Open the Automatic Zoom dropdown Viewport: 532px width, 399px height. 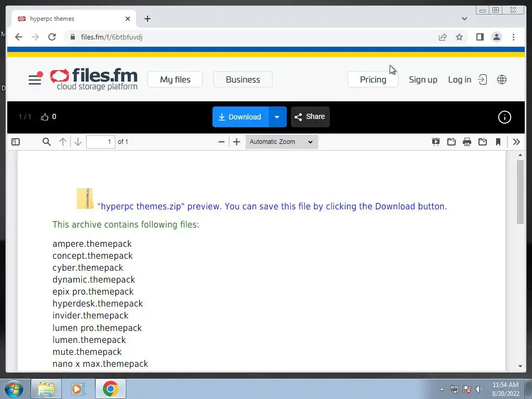(282, 142)
